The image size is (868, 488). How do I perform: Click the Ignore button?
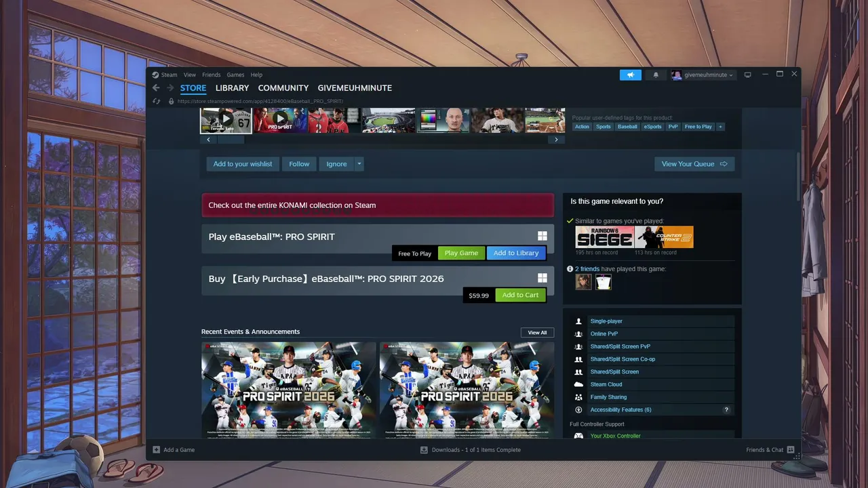[336, 164]
